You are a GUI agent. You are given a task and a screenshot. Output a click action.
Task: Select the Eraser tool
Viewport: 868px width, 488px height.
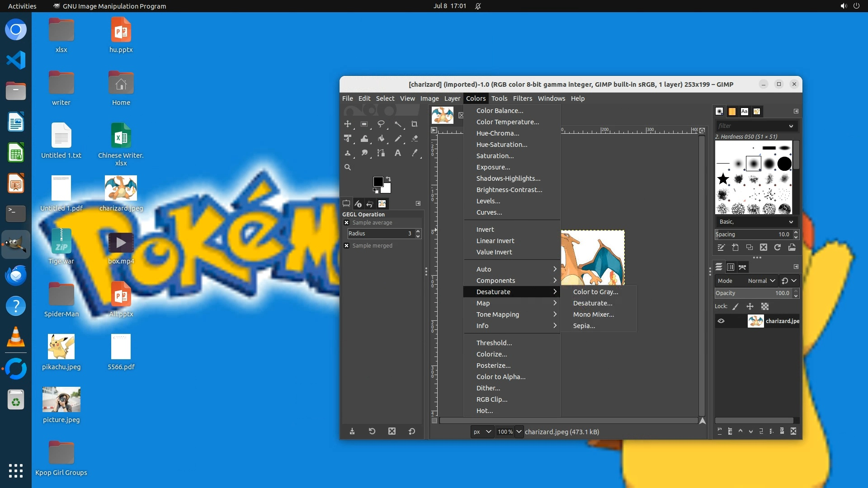[x=414, y=139]
